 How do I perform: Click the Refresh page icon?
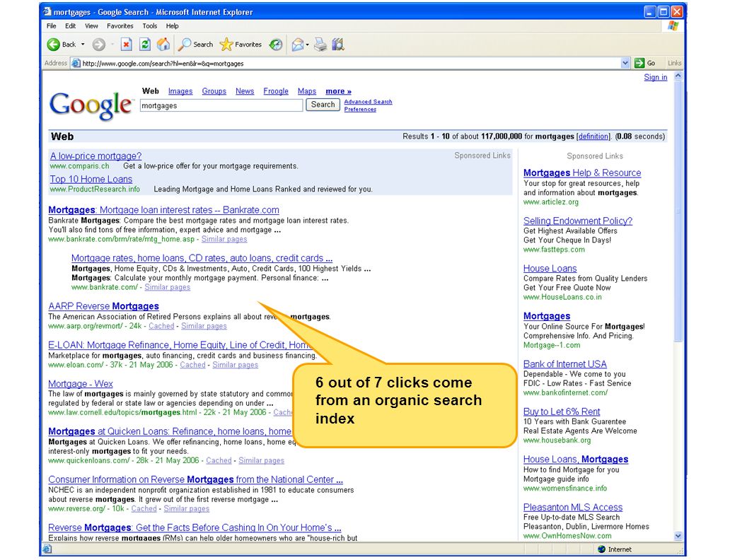[145, 45]
